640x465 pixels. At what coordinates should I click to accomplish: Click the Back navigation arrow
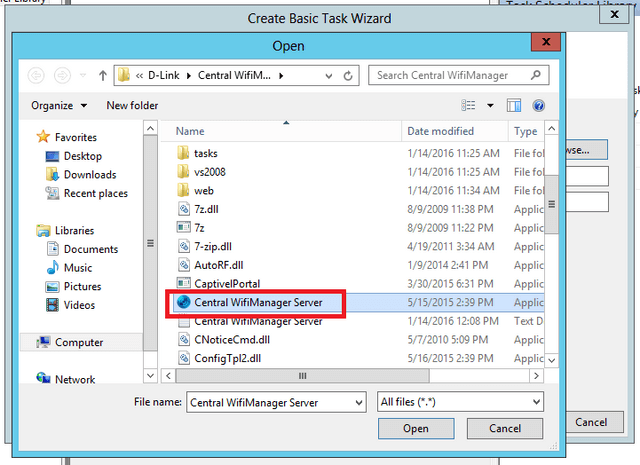pyautogui.click(x=36, y=76)
